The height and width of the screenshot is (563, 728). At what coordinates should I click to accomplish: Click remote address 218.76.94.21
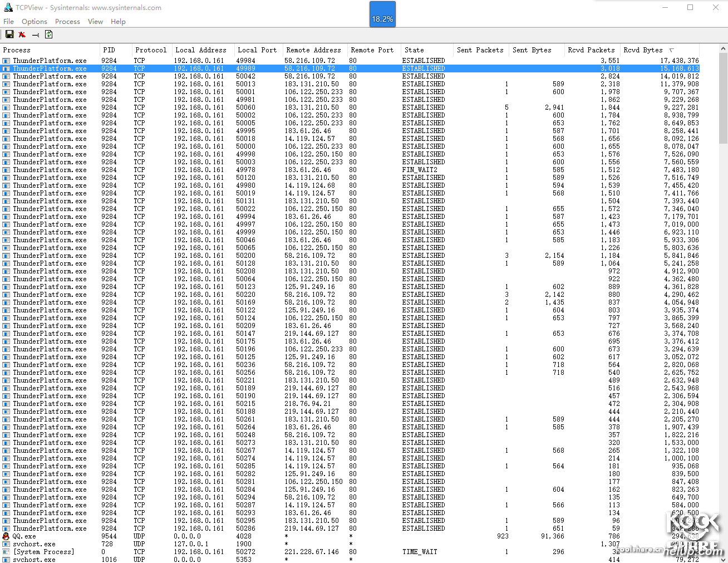point(308,404)
